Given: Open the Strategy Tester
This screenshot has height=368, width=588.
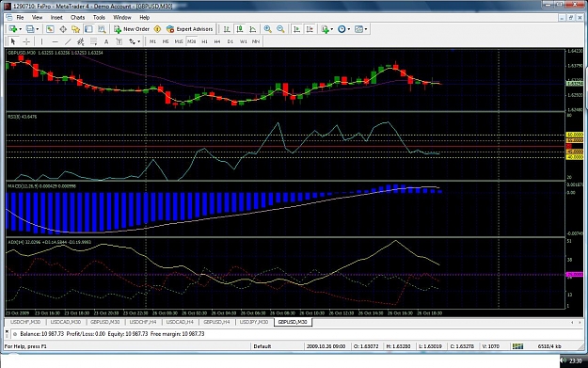Looking at the screenshot, I should pos(102,29).
